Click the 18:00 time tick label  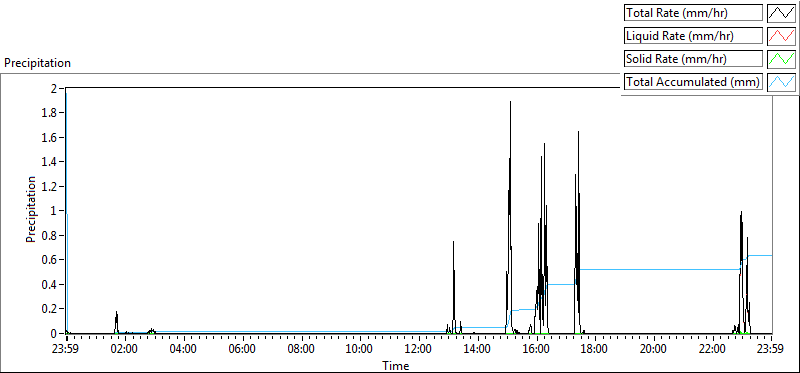point(595,350)
